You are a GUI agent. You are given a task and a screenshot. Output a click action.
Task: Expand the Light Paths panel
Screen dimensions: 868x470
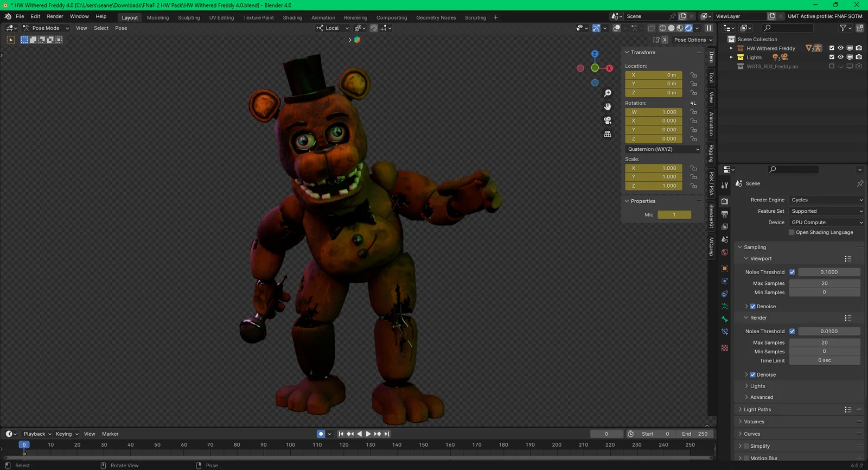click(x=757, y=410)
